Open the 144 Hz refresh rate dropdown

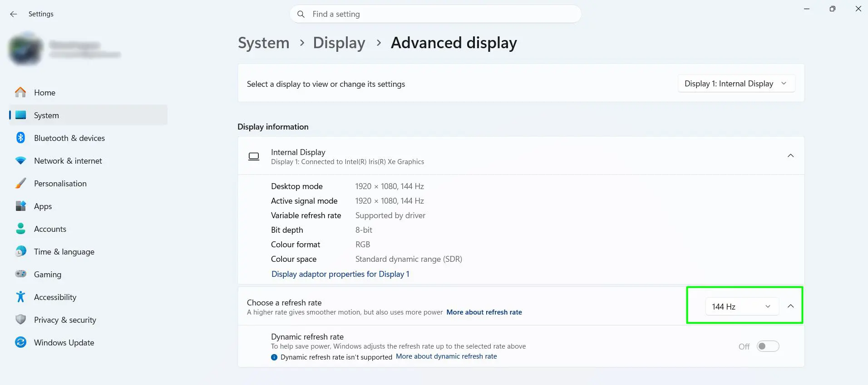[742, 306]
